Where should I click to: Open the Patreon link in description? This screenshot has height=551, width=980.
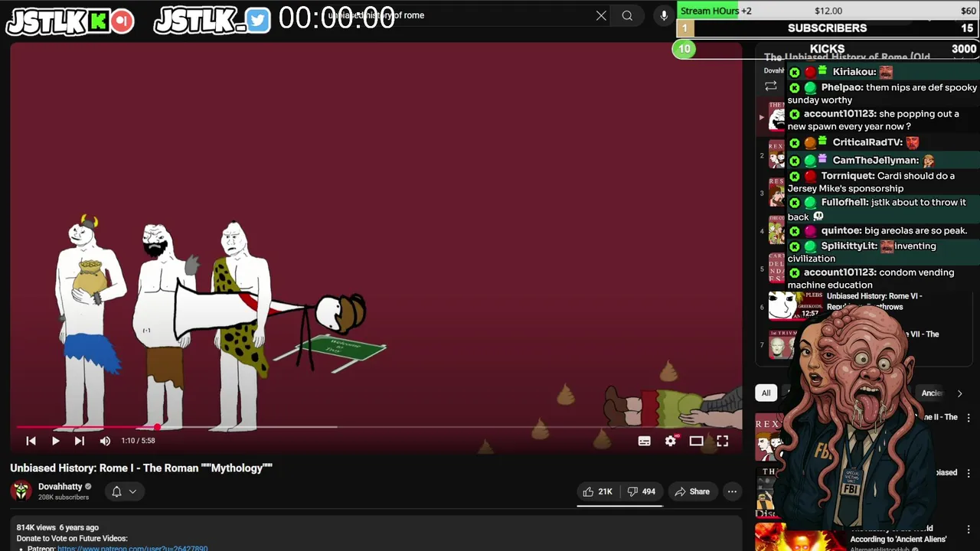coord(132,548)
